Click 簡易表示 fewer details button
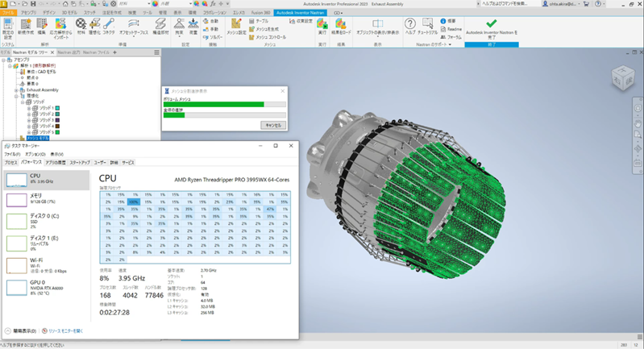This screenshot has width=644, height=349. click(x=20, y=331)
